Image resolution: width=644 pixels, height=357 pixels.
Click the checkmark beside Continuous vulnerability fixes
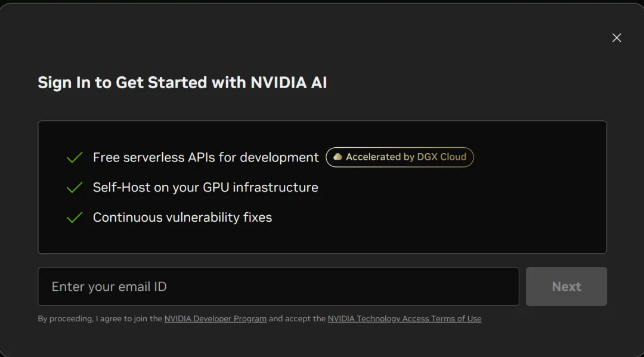(x=75, y=218)
